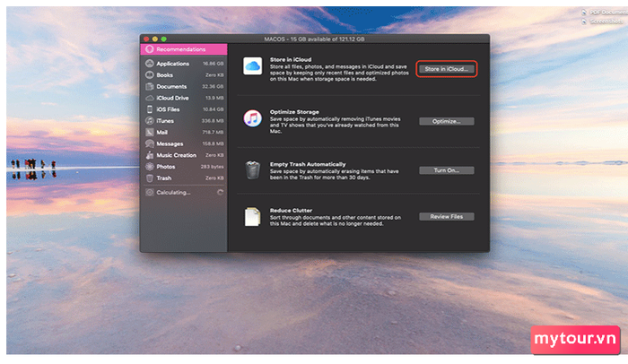Click the Calculating... sidebar row text
Screen dimensions: 628x364
[173, 192]
